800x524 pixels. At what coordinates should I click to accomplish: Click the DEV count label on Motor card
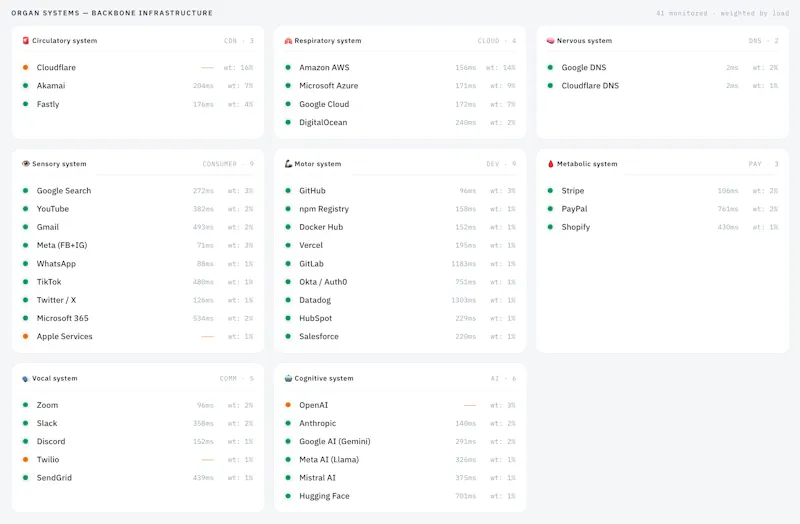click(501, 164)
